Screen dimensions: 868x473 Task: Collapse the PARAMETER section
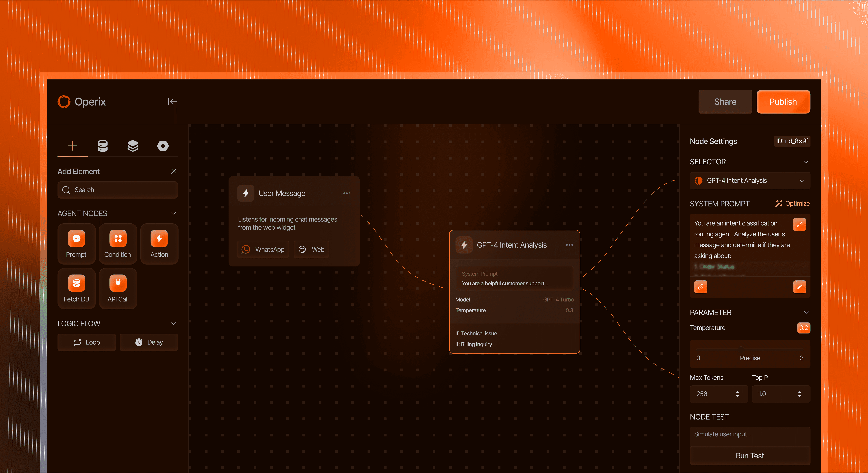(x=806, y=313)
